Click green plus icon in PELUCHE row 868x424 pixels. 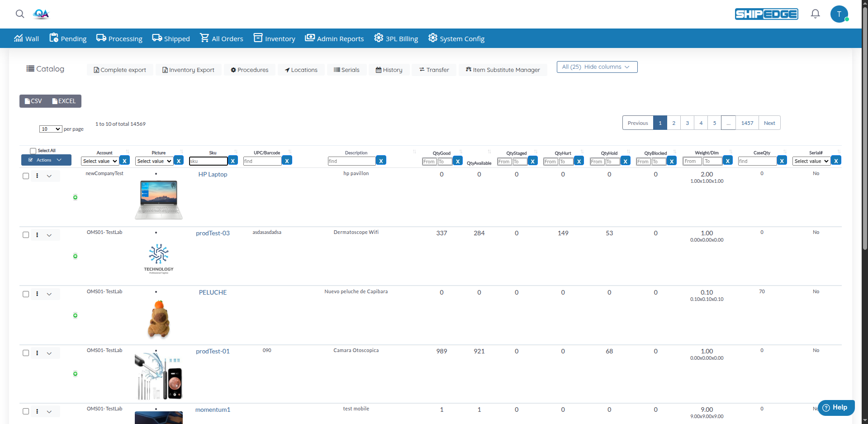click(x=75, y=315)
